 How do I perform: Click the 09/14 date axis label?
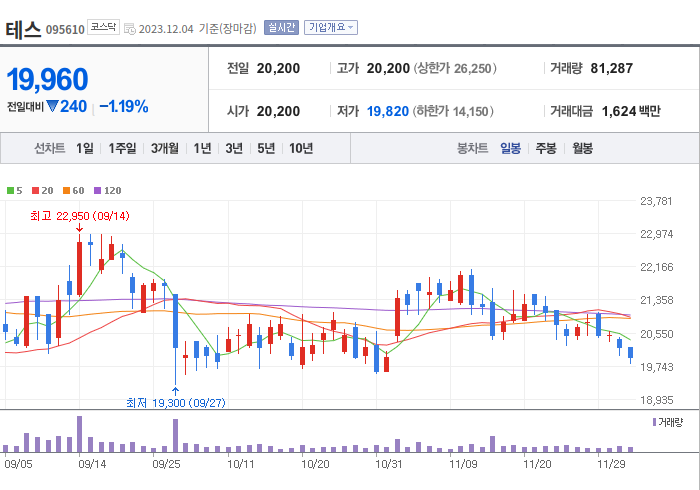[x=92, y=464]
